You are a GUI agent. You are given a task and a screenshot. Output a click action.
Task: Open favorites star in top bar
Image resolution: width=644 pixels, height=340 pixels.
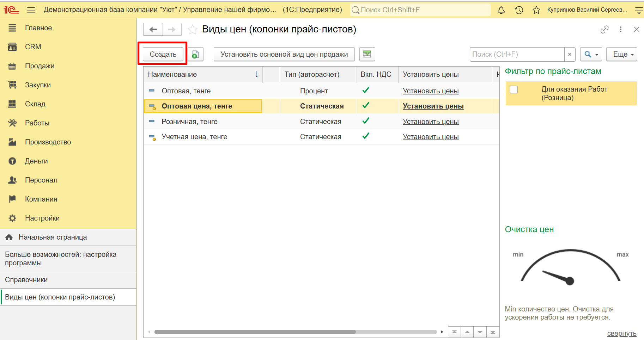[536, 10]
